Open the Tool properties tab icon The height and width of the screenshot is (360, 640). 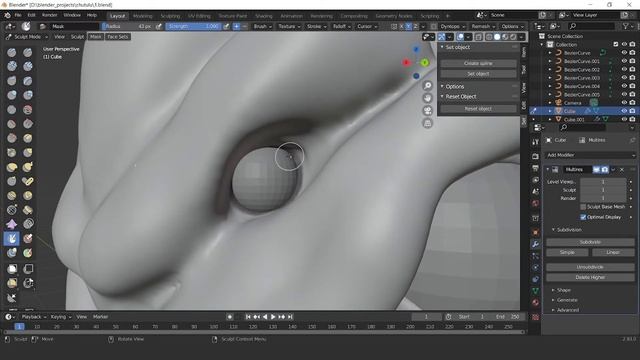click(535, 142)
